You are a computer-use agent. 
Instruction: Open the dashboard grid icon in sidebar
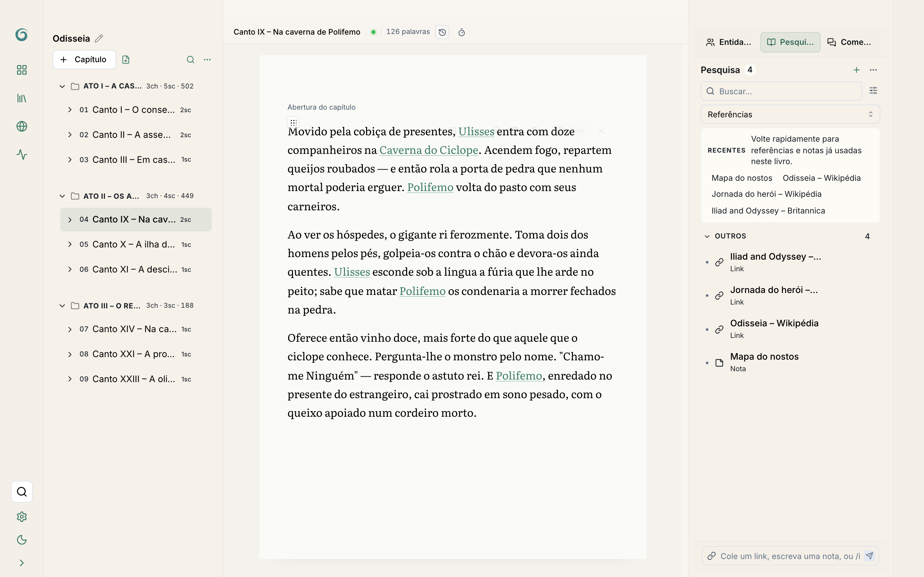click(x=22, y=70)
